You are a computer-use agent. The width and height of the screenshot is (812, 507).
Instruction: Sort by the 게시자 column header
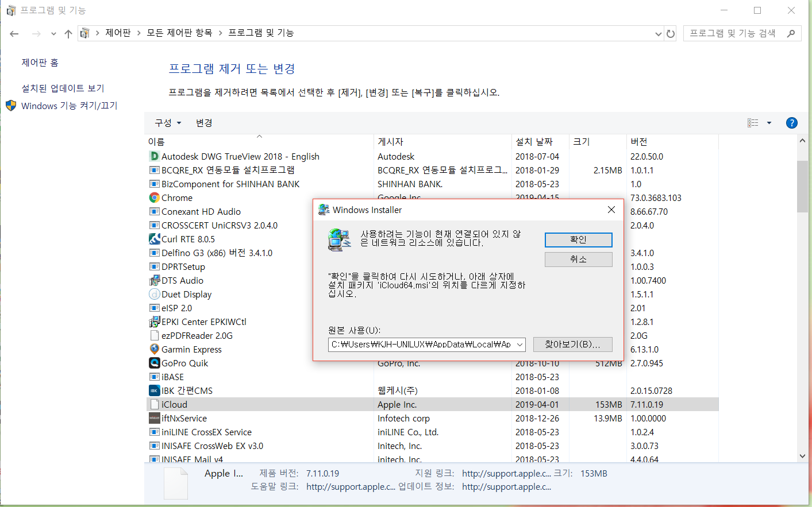[x=442, y=141]
